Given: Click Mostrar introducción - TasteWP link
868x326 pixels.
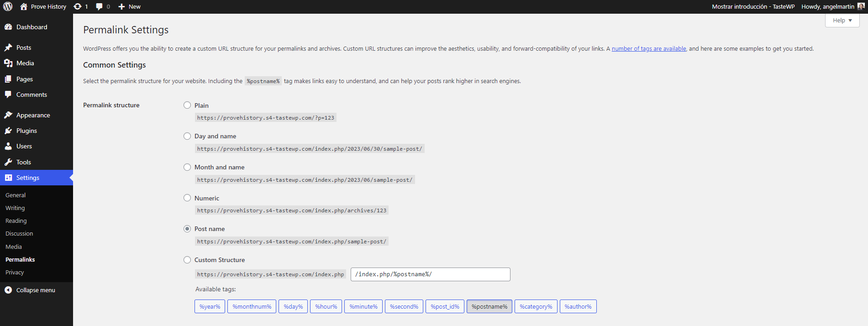Looking at the screenshot, I should point(753,6).
